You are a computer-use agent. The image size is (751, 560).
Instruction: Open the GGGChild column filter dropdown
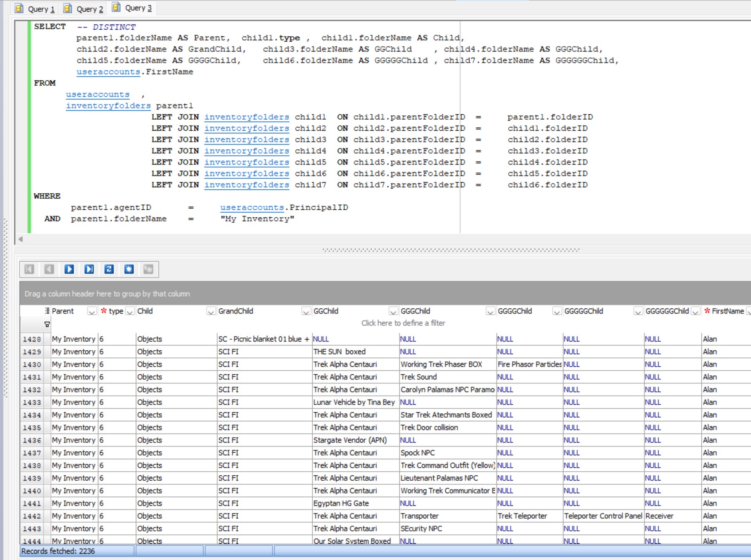pos(490,312)
